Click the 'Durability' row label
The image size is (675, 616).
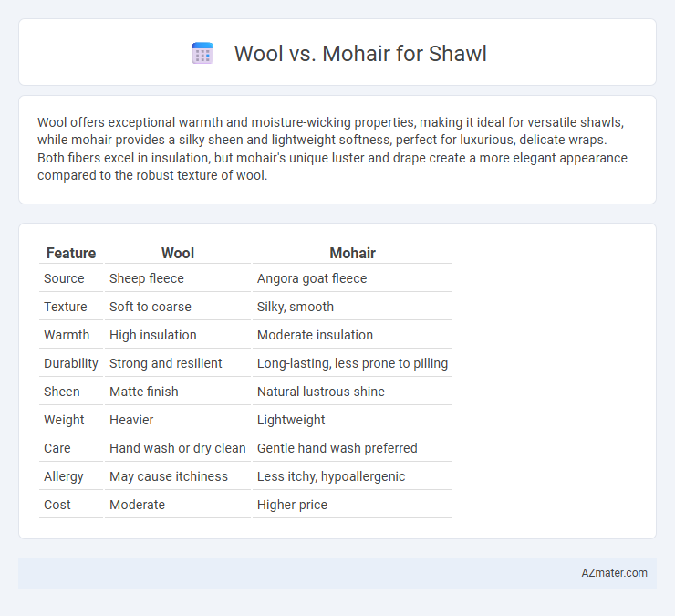coord(71,363)
